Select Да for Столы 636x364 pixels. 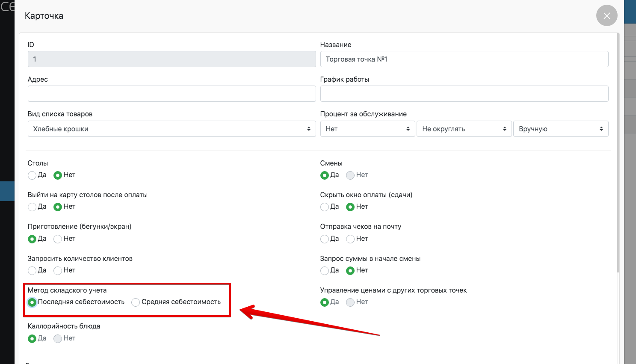pos(32,175)
